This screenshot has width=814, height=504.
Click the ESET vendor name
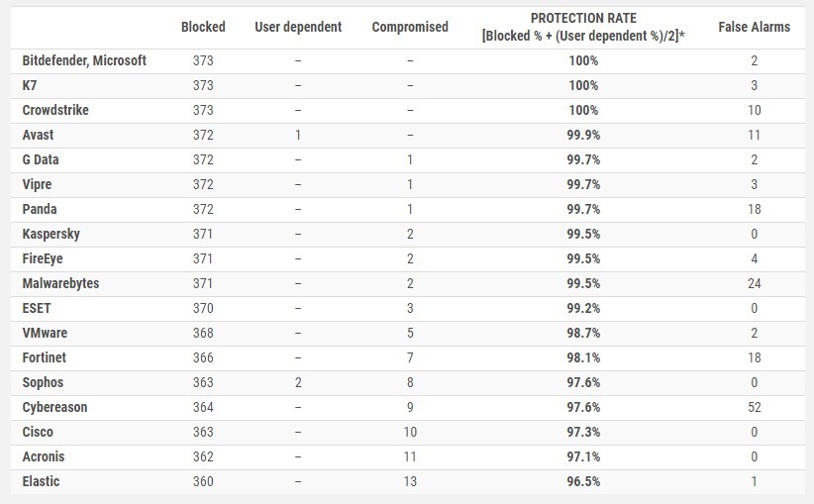[37, 308]
